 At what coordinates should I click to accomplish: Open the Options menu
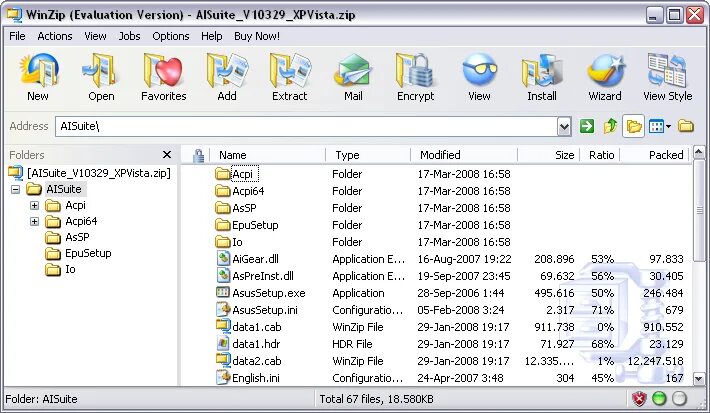click(171, 36)
